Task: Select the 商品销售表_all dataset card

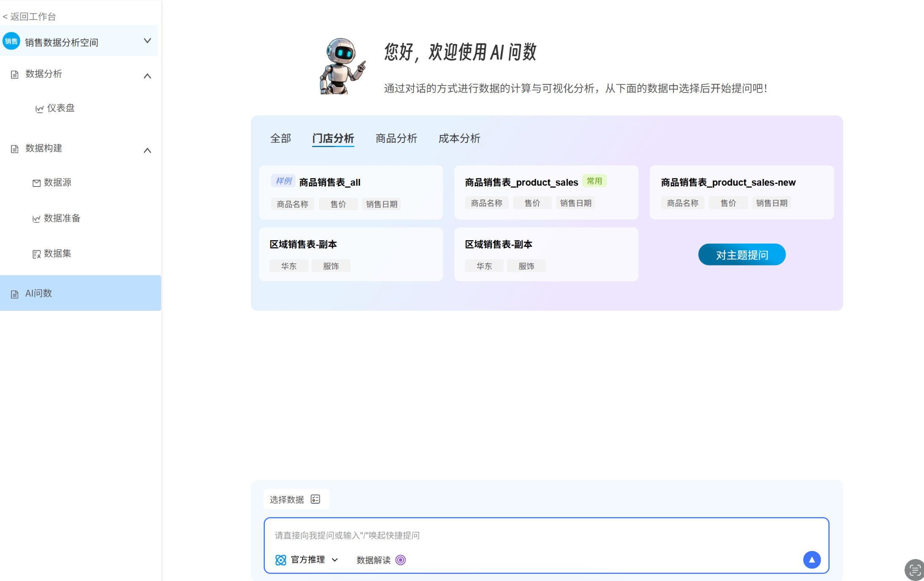Action: coord(351,192)
